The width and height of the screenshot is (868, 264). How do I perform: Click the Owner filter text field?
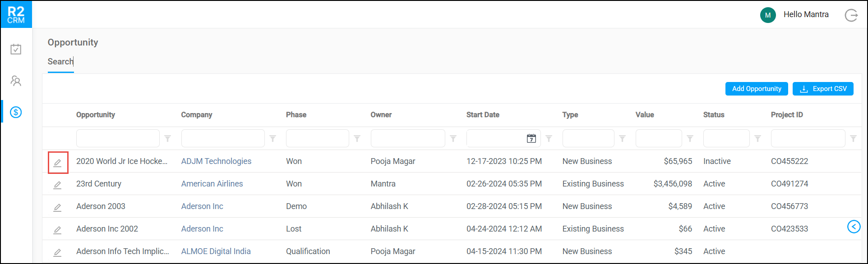(407, 138)
